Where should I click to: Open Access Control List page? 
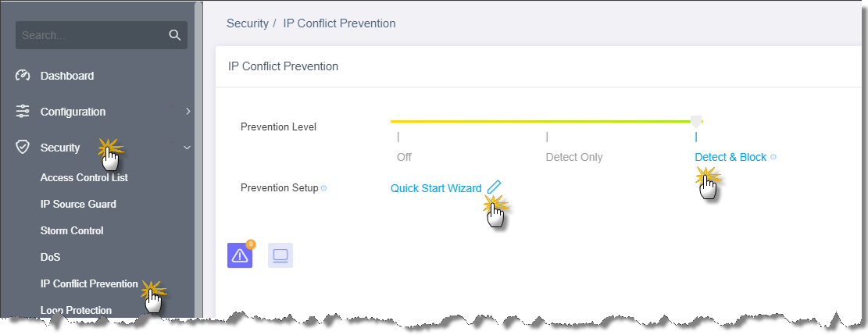(x=84, y=178)
